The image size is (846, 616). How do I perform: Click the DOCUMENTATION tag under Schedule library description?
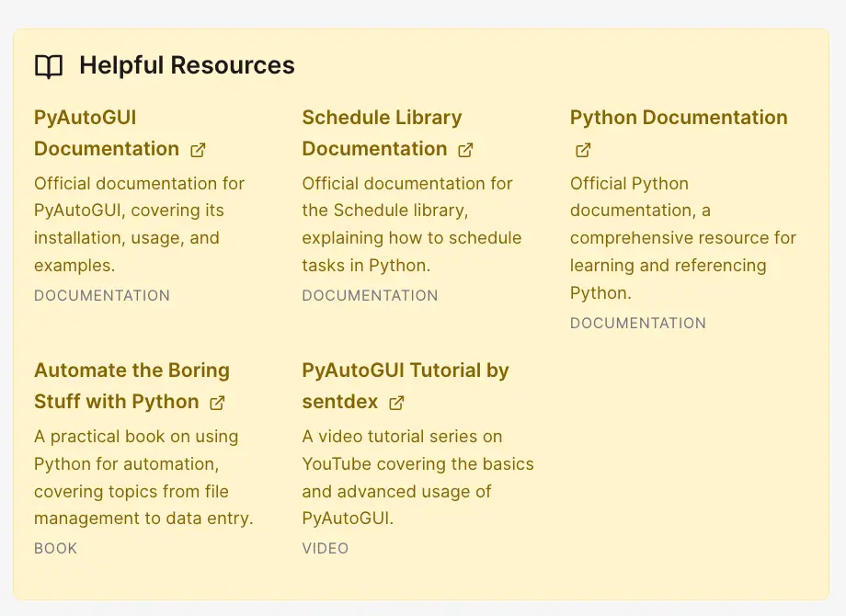coord(370,296)
